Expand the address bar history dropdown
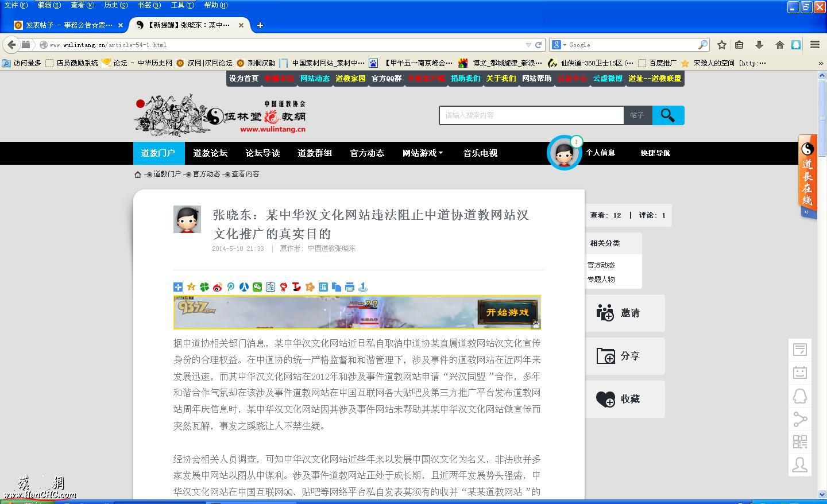This screenshot has height=504, width=827. (530, 45)
